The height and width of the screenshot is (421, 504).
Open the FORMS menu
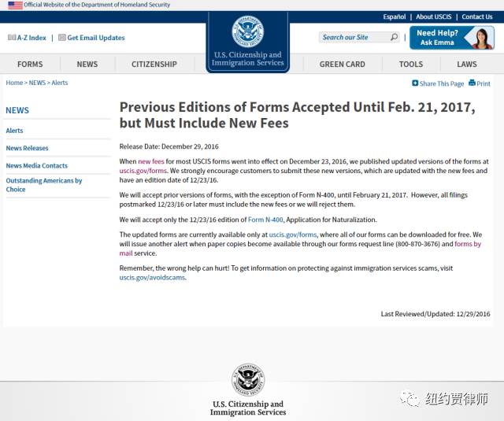coord(30,65)
